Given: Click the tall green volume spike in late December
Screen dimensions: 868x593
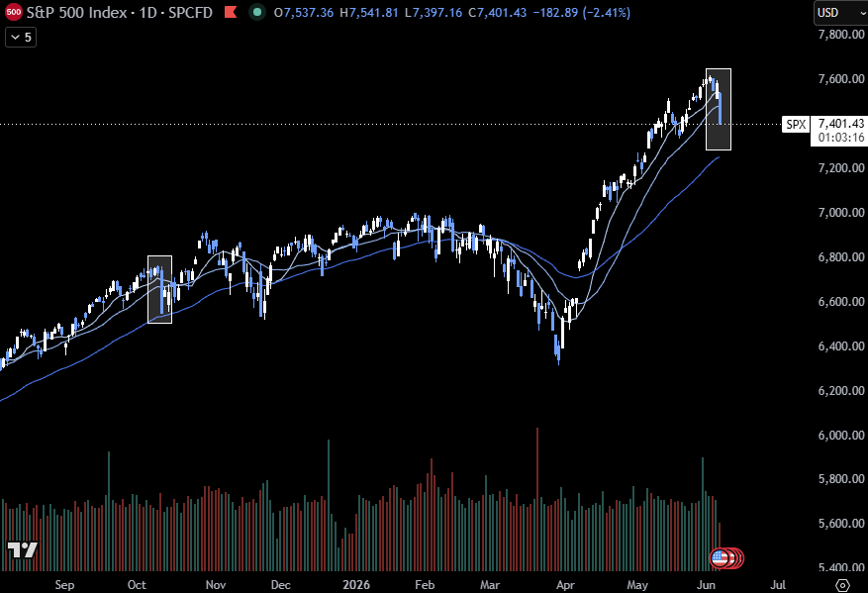Looking at the screenshot, I should [x=329, y=505].
